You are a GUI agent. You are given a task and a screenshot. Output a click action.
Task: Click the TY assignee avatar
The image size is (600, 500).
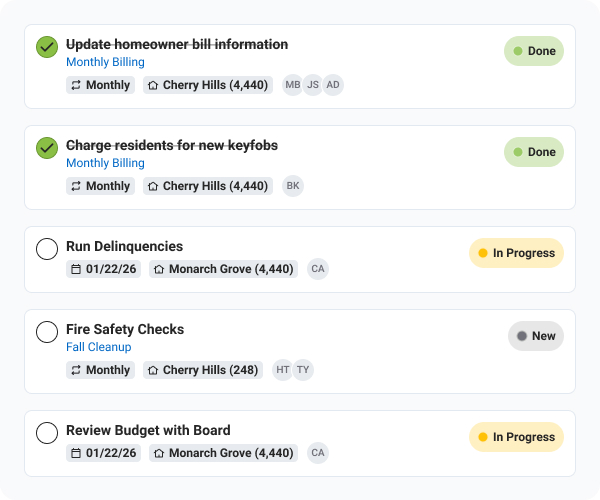(x=303, y=370)
